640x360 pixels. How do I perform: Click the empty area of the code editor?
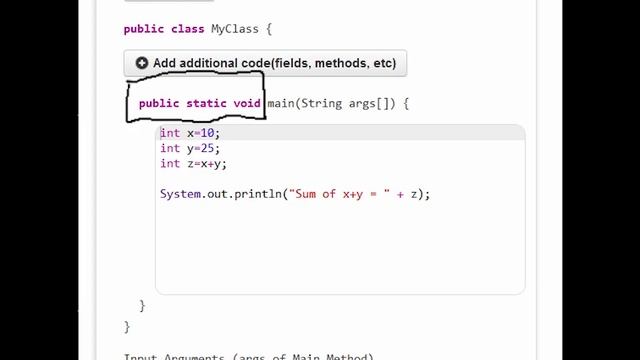(340, 247)
